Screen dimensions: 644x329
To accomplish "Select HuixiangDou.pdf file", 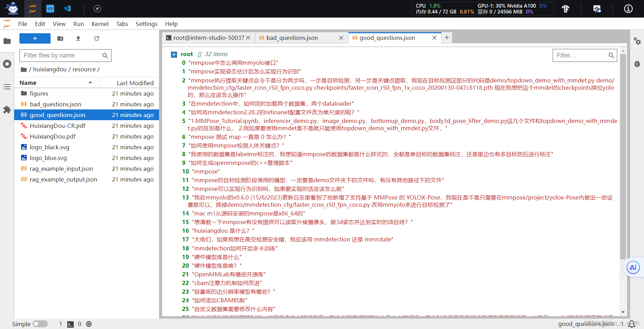I will tap(87, 136).
